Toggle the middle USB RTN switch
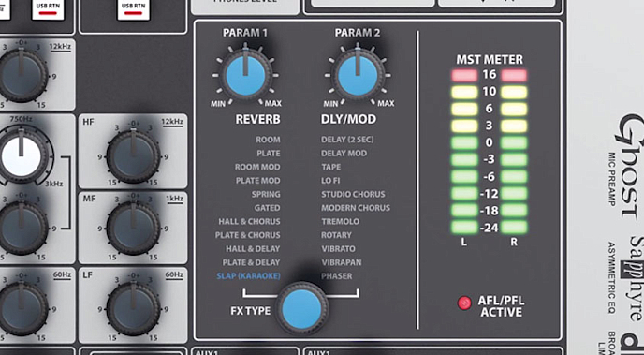The image size is (644, 355). click(x=134, y=10)
